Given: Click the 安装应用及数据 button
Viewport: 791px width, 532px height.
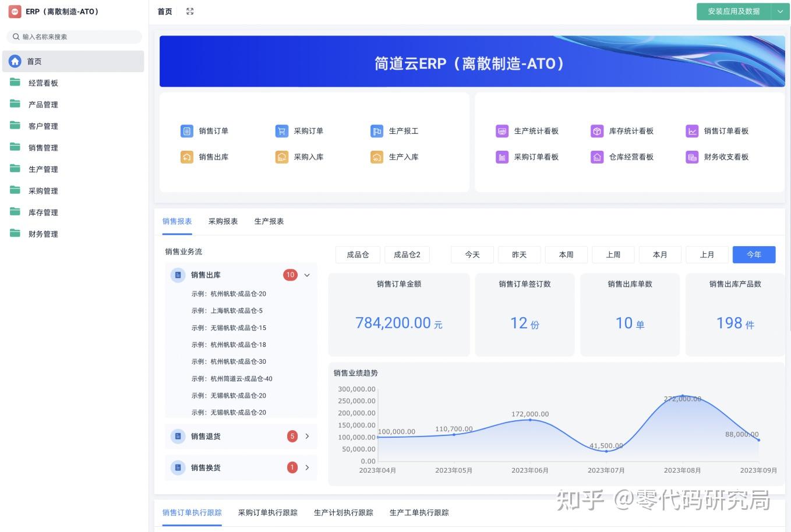Looking at the screenshot, I should click(x=733, y=11).
